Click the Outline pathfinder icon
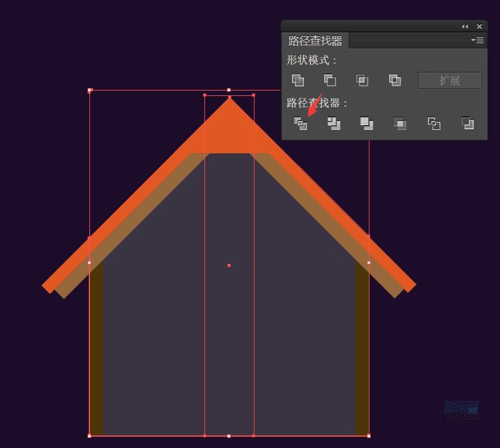 coord(434,123)
